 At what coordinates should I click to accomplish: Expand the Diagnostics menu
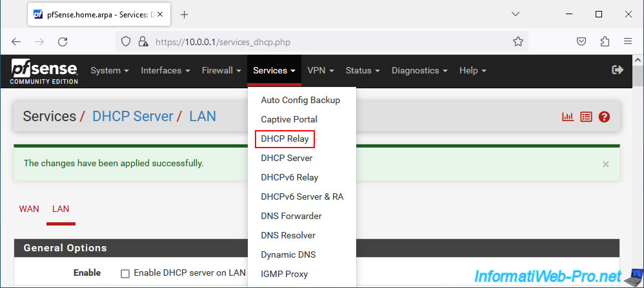[419, 71]
